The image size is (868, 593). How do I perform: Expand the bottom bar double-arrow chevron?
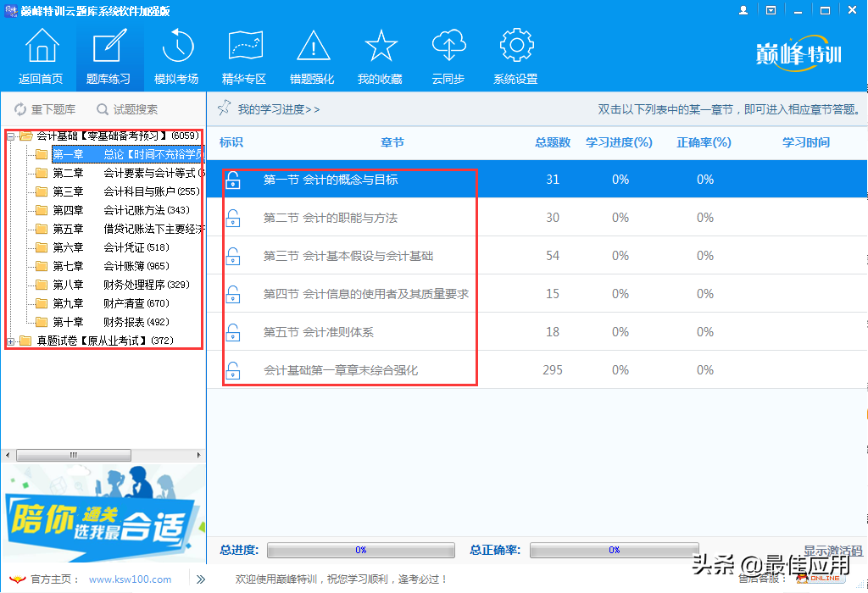pyautogui.click(x=201, y=579)
